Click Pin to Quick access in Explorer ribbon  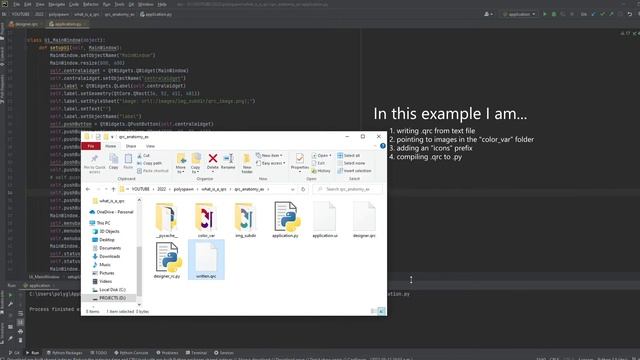click(94, 164)
